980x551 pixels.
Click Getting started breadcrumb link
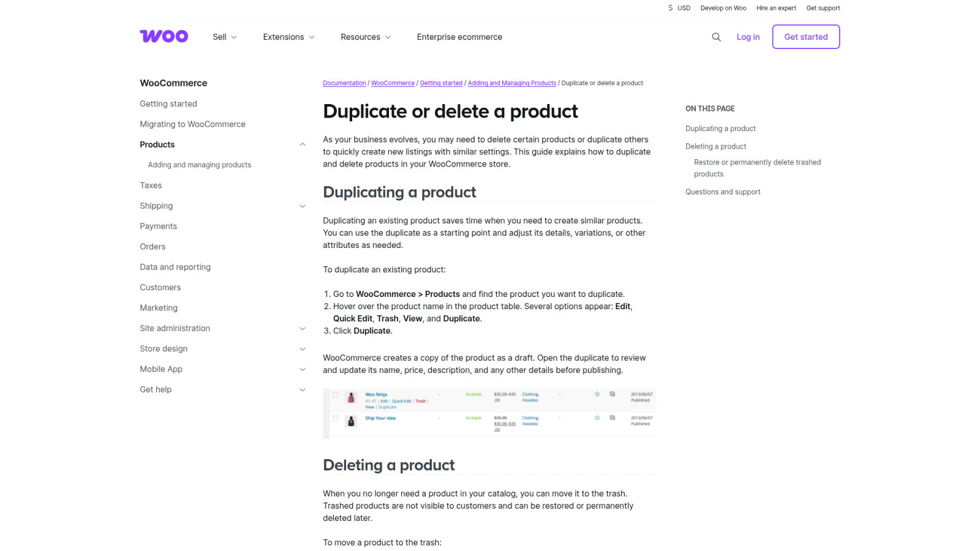point(441,83)
